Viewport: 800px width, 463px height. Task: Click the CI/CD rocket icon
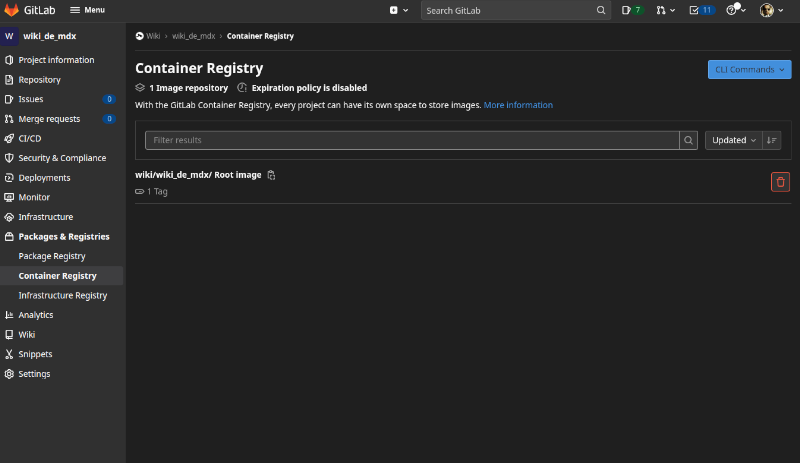9,138
